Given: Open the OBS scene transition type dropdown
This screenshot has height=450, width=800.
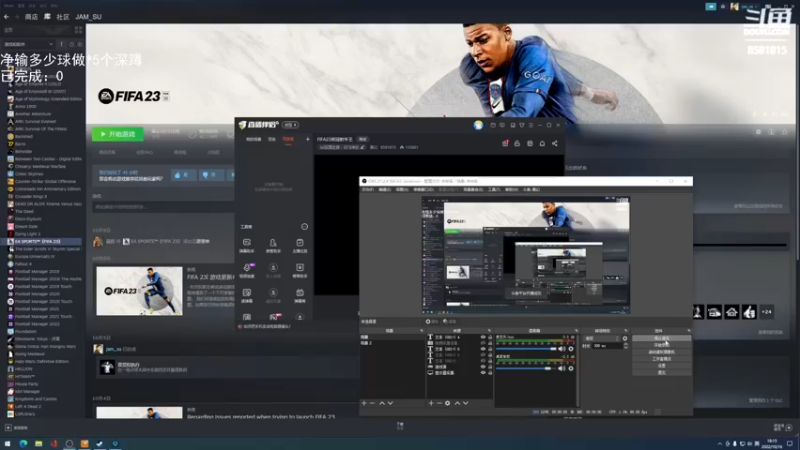Looking at the screenshot, I should point(602,338).
